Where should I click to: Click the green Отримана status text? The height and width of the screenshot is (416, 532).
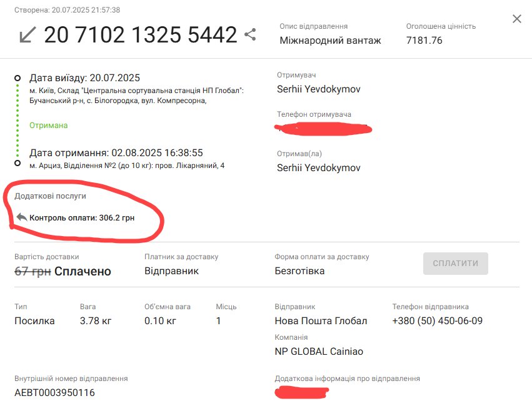pos(49,126)
